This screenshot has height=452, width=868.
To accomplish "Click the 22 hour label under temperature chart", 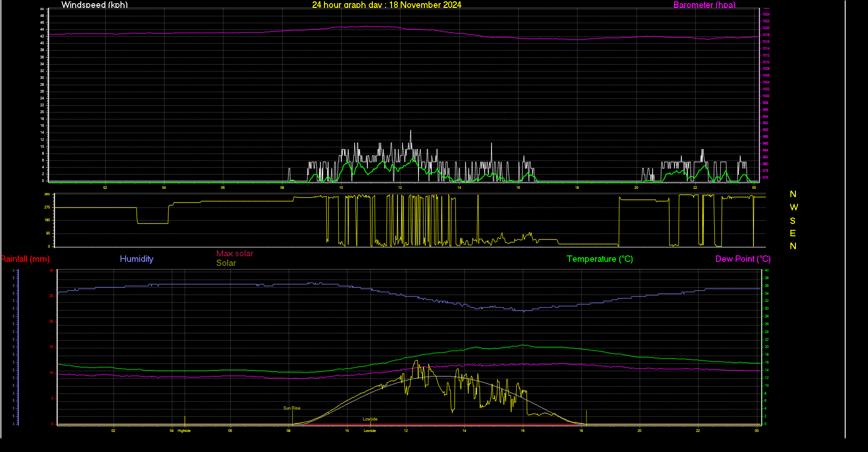I will (x=698, y=431).
